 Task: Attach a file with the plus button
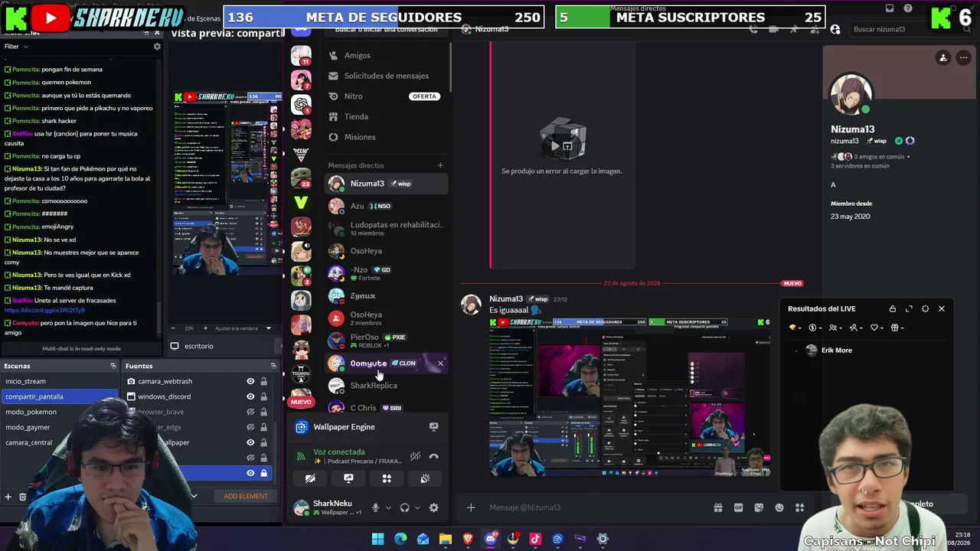pyautogui.click(x=471, y=507)
